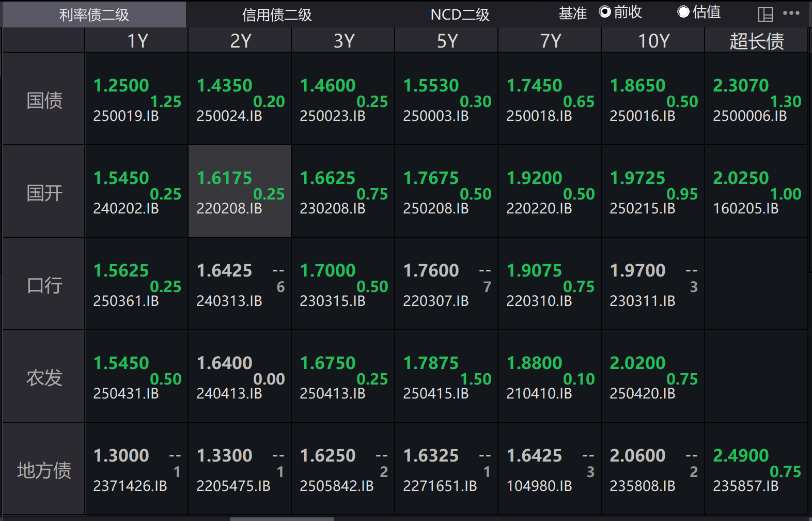Click the 10Y column header
Image resolution: width=812 pixels, height=521 pixels.
pos(653,41)
